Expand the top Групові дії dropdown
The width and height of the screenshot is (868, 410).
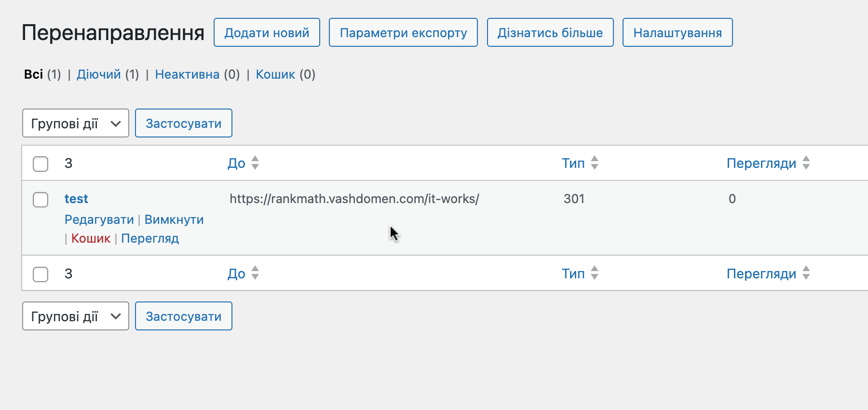pos(76,123)
